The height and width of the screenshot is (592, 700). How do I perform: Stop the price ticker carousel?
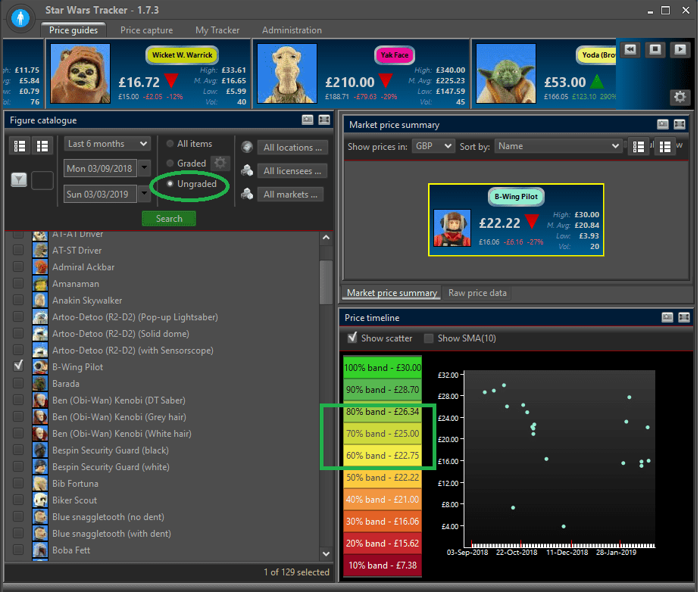tap(655, 49)
